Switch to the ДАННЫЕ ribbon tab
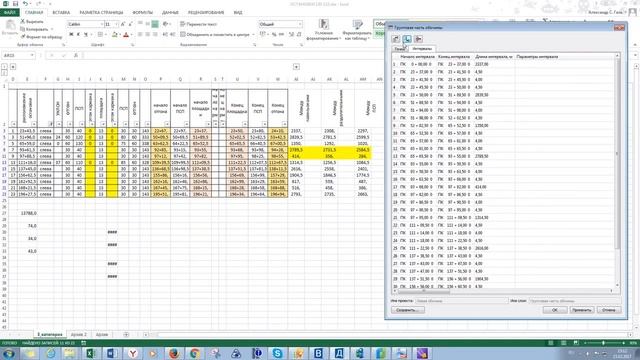Image resolution: width=640 pixels, height=360 pixels. tap(170, 13)
